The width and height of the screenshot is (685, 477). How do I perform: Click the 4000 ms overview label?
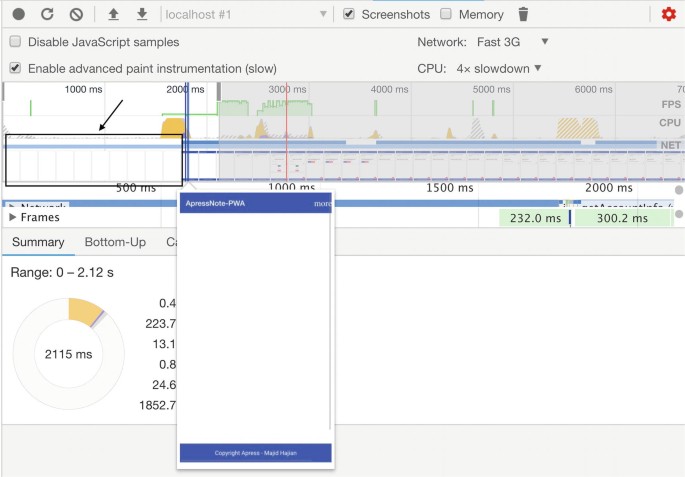click(x=389, y=90)
